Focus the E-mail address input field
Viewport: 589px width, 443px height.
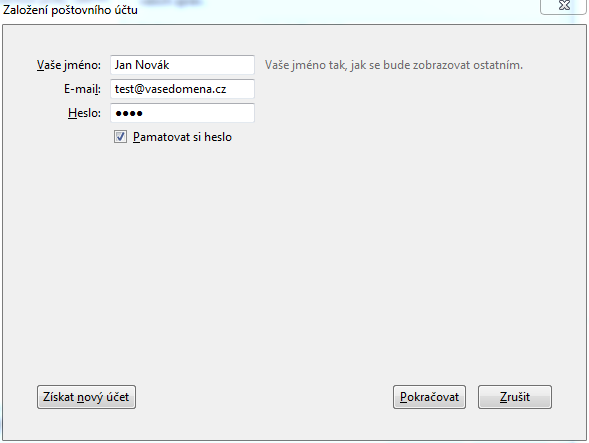coord(182,89)
